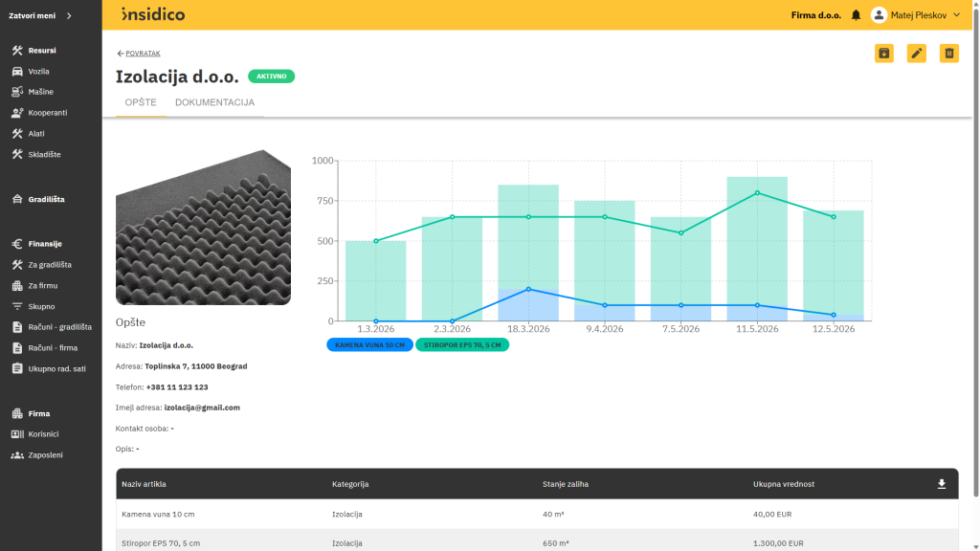This screenshot has height=551, width=980.
Task: Click the Aktivno status badge
Action: (x=271, y=77)
